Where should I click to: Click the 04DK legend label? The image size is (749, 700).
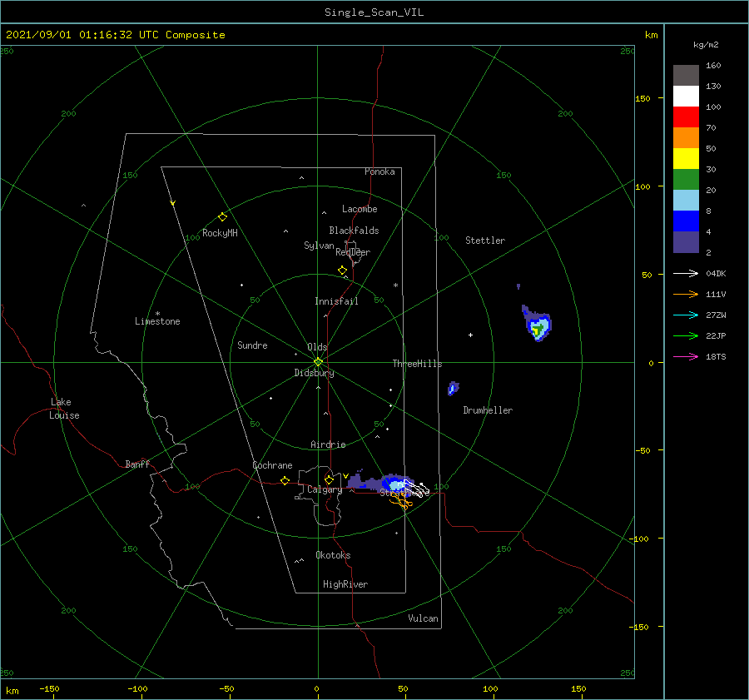716,273
